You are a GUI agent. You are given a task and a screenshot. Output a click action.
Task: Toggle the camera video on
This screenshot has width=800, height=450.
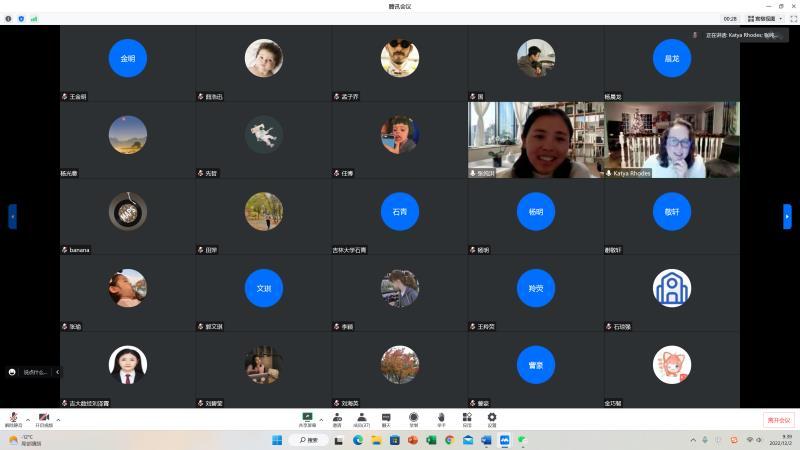click(44, 419)
